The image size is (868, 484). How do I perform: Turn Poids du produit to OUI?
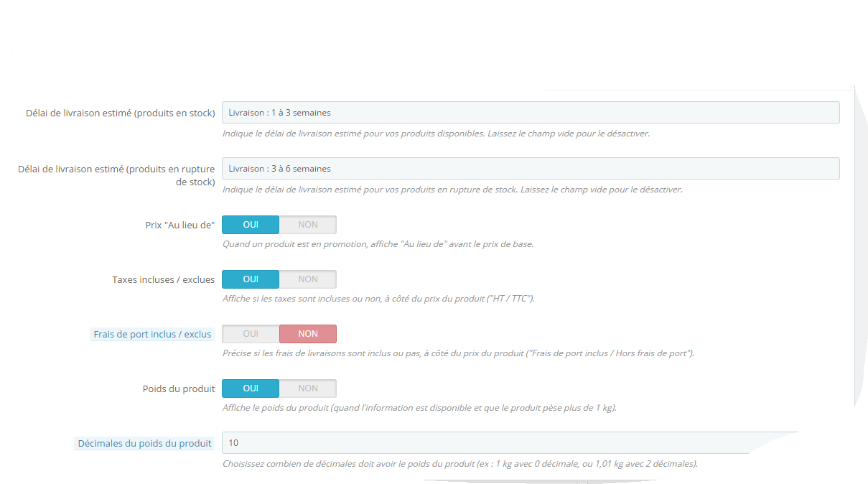[251, 388]
